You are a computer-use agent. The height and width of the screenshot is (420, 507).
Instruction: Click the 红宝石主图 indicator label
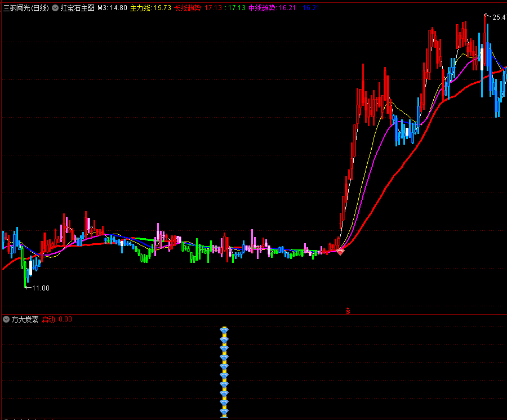[x=77, y=8]
